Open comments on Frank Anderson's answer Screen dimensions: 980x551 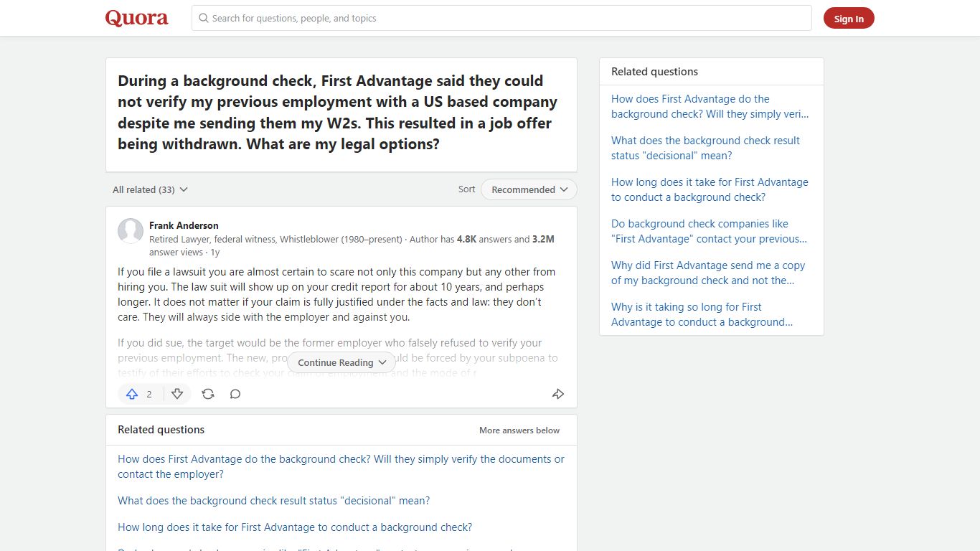[x=235, y=394]
